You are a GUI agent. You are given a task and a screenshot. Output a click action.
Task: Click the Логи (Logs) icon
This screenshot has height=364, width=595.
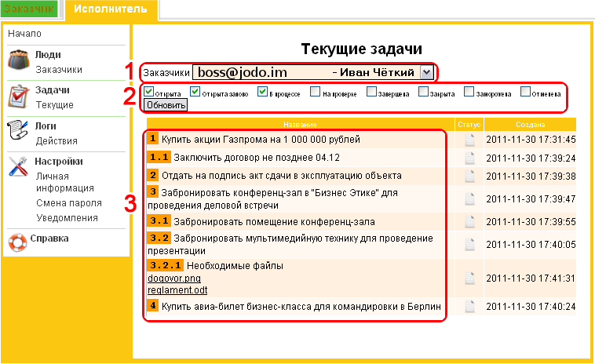pyautogui.click(x=19, y=132)
